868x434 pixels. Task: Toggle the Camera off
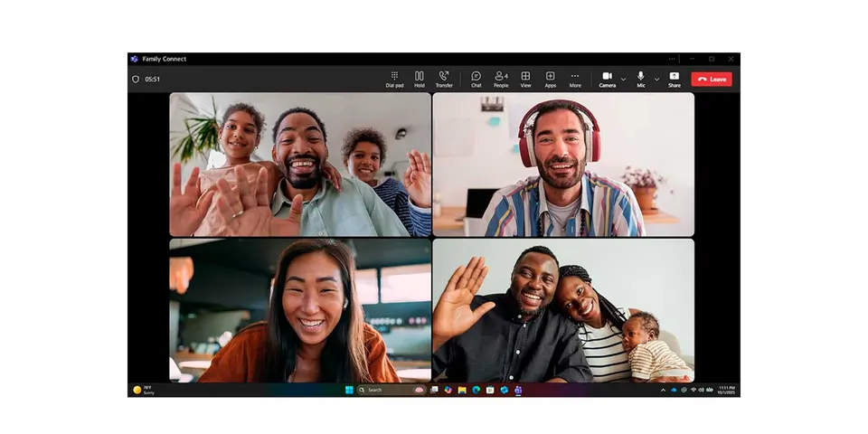(608, 80)
